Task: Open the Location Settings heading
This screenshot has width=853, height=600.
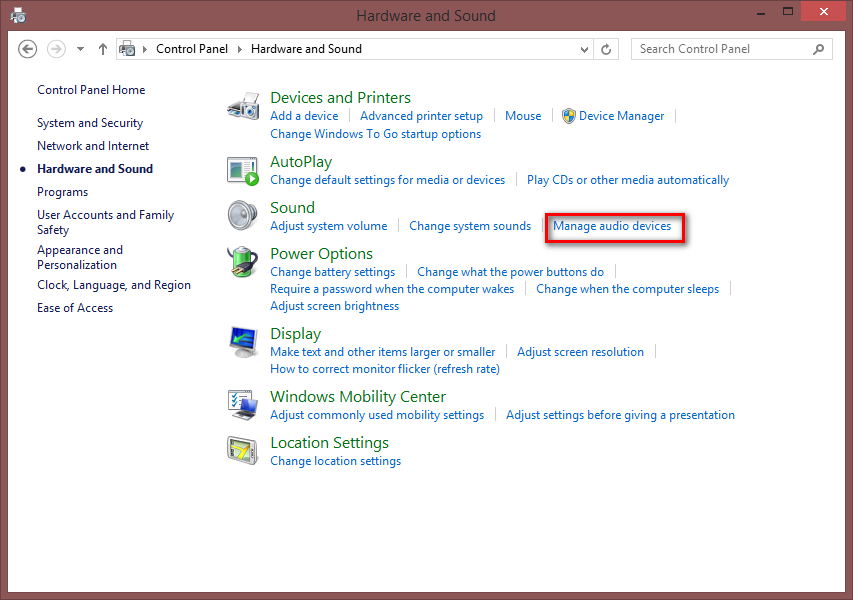Action: tap(329, 443)
